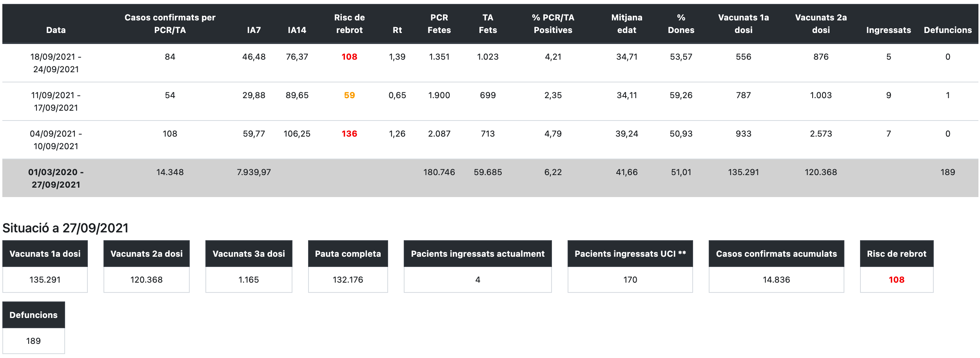Screen dimensions: 980x358
Task: Click the Data column header
Action: point(56,30)
